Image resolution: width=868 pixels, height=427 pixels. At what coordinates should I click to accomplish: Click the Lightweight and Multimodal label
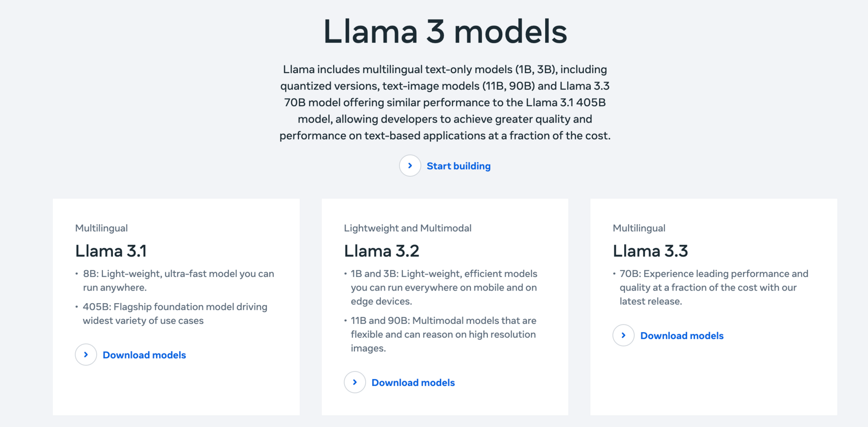(407, 228)
